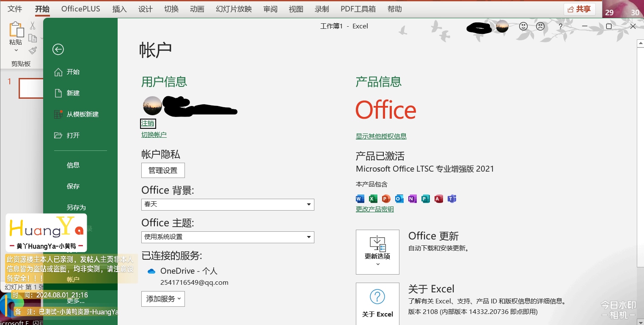Click 显示其他授权信息 link
Viewport: 644px width, 325px height.
pyautogui.click(x=381, y=136)
